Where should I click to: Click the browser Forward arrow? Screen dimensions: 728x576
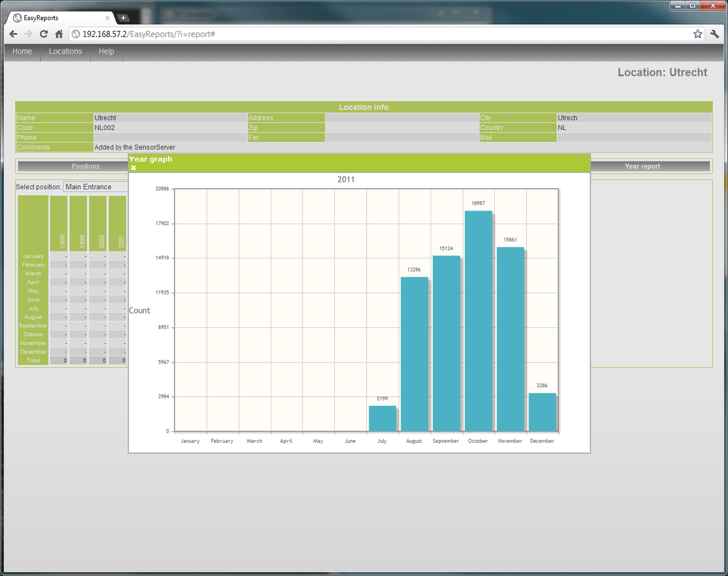coord(28,34)
